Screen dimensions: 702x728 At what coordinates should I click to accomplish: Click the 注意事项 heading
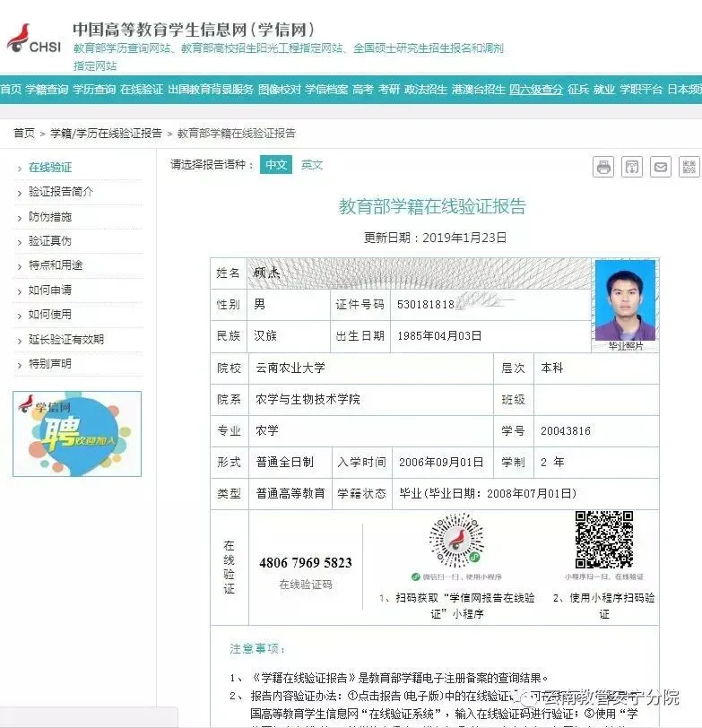click(257, 648)
